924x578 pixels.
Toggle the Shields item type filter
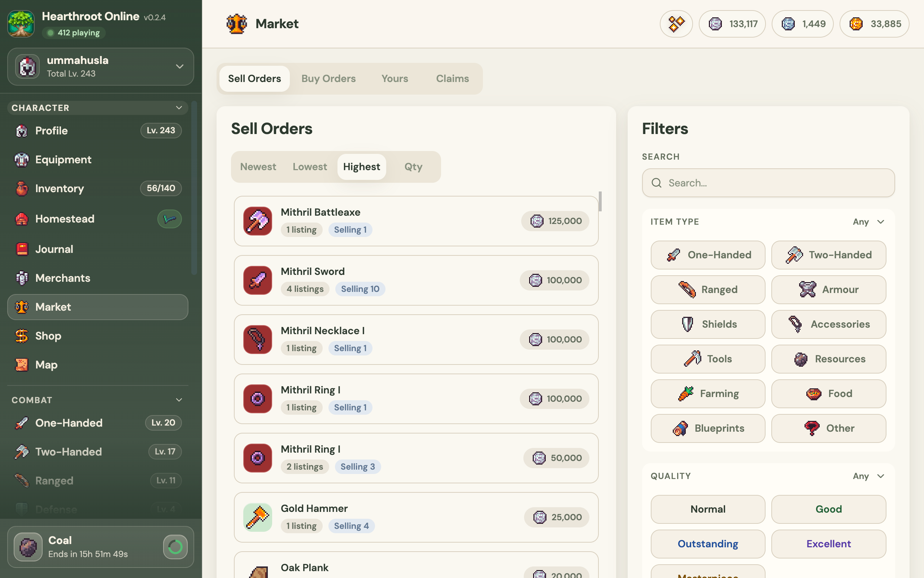coord(708,324)
